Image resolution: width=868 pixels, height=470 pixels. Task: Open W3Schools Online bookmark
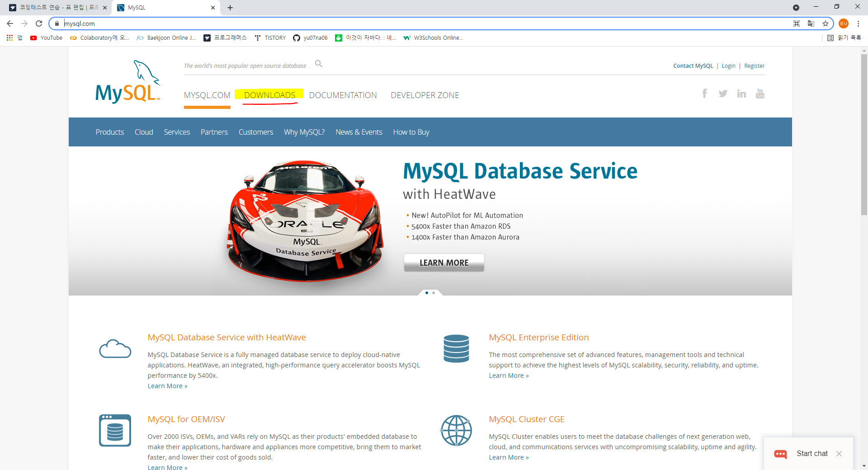pos(433,38)
